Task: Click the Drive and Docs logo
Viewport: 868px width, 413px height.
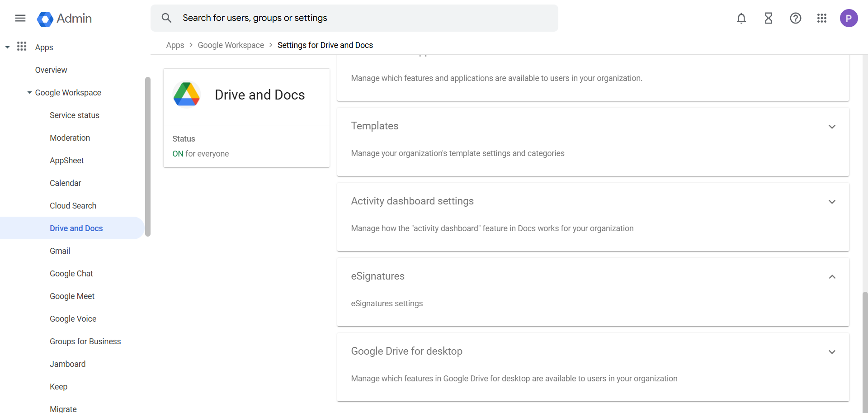Action: [x=187, y=95]
